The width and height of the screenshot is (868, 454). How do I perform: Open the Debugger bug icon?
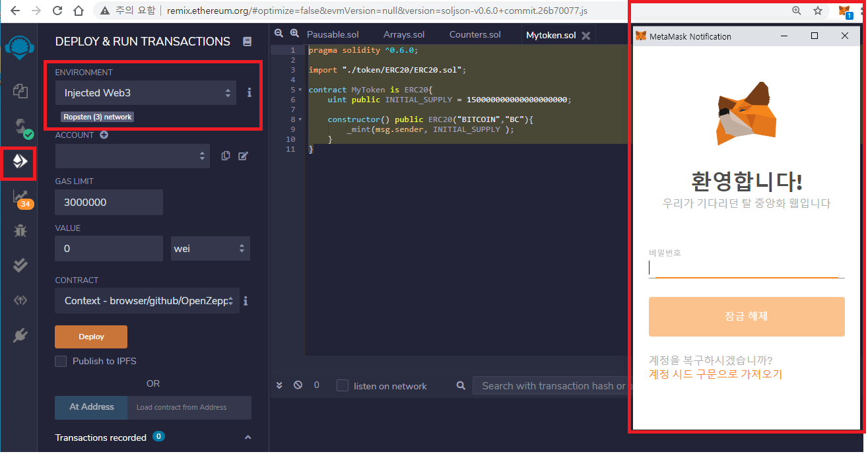(20, 230)
